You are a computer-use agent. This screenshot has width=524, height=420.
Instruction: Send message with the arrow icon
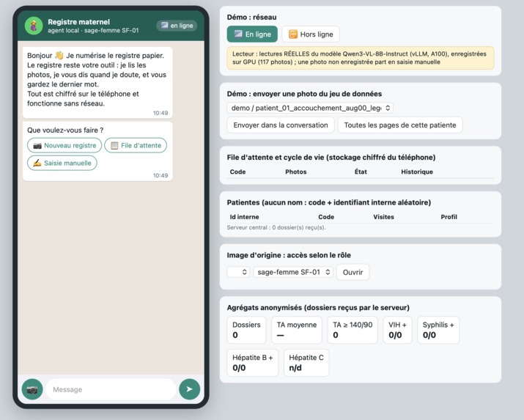(x=190, y=389)
